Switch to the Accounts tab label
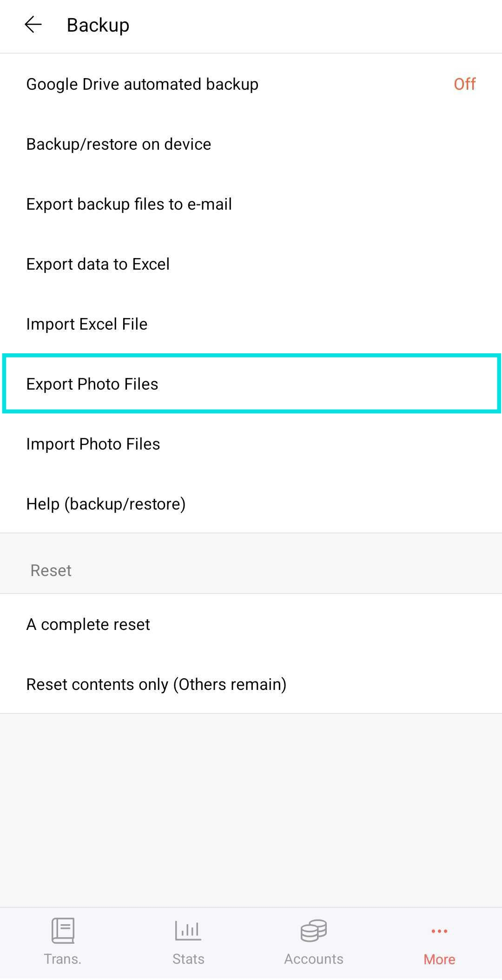 pyautogui.click(x=314, y=959)
